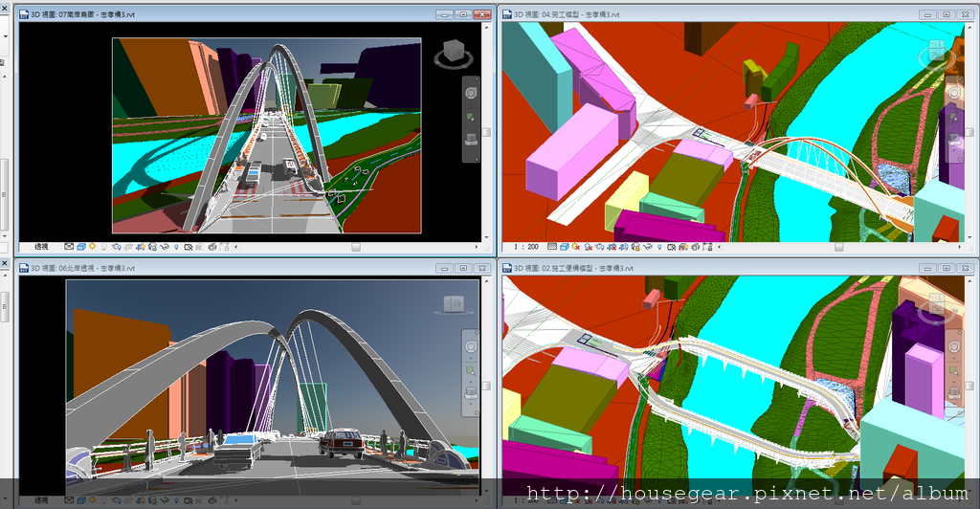Click horizontal scrollbar thumb in 07南岸鳥瞰 view

(356, 247)
